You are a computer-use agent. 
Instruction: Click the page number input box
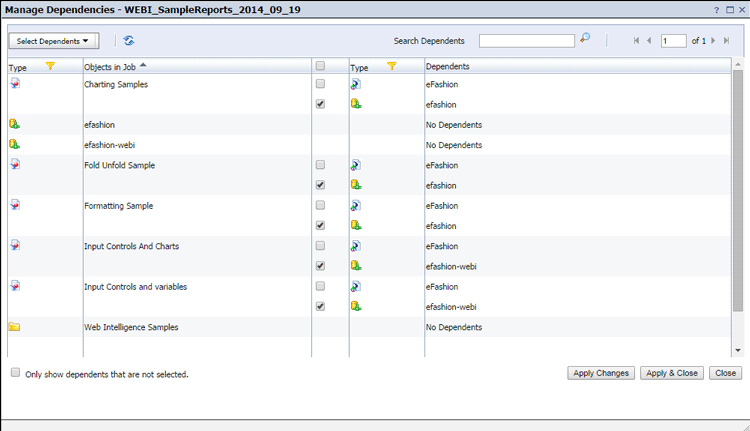(673, 41)
